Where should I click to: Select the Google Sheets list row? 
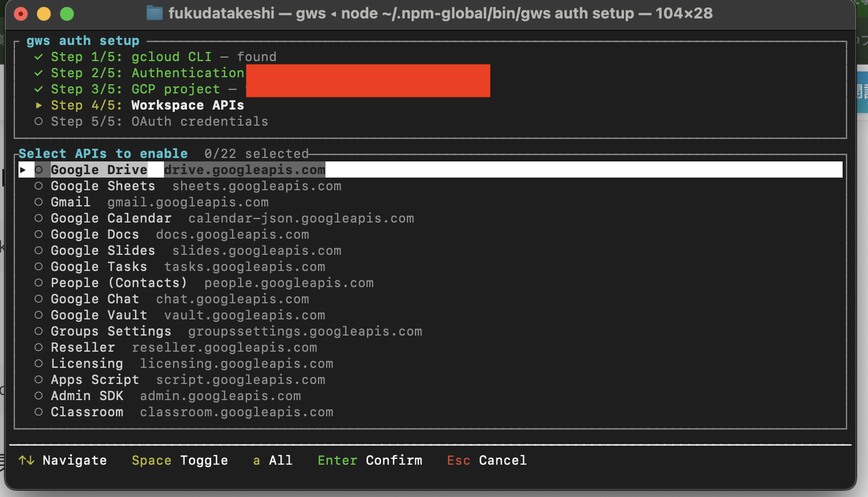[x=102, y=186]
